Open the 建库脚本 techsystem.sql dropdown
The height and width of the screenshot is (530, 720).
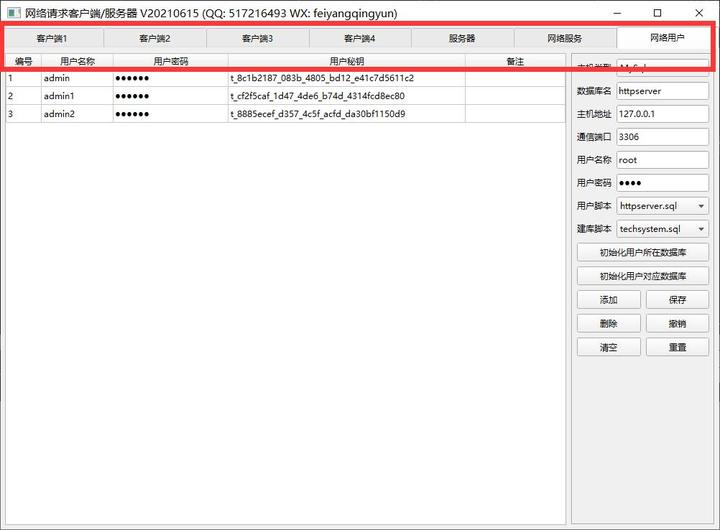click(x=662, y=229)
